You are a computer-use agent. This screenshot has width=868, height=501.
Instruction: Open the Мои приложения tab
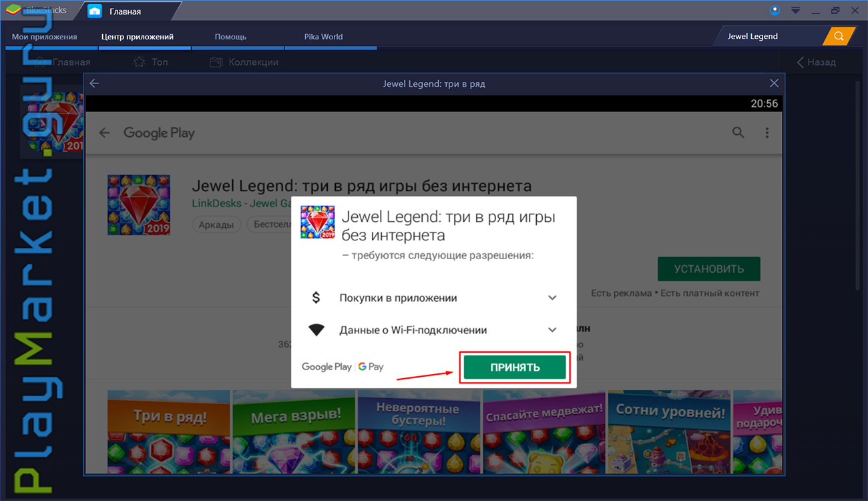click(x=45, y=37)
